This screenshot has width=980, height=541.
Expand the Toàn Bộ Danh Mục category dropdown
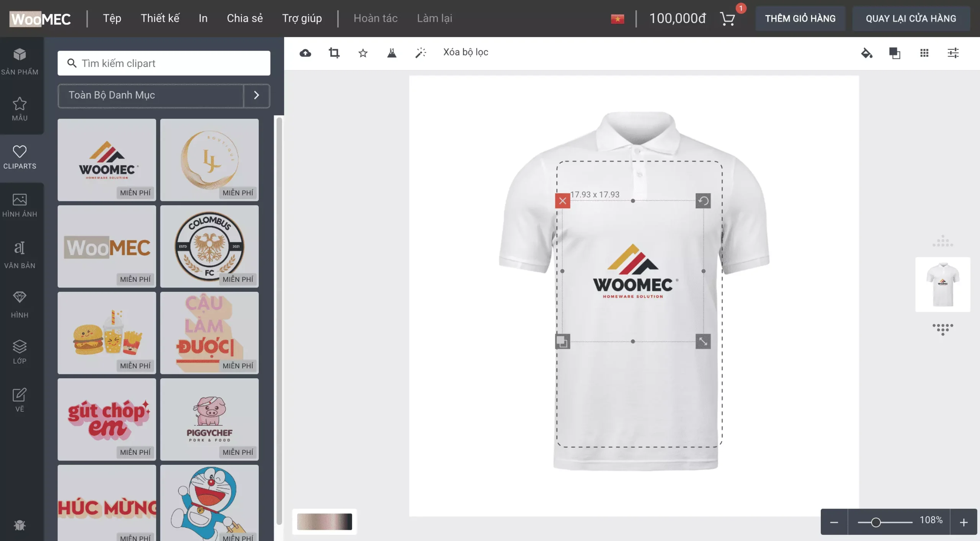[150, 95]
